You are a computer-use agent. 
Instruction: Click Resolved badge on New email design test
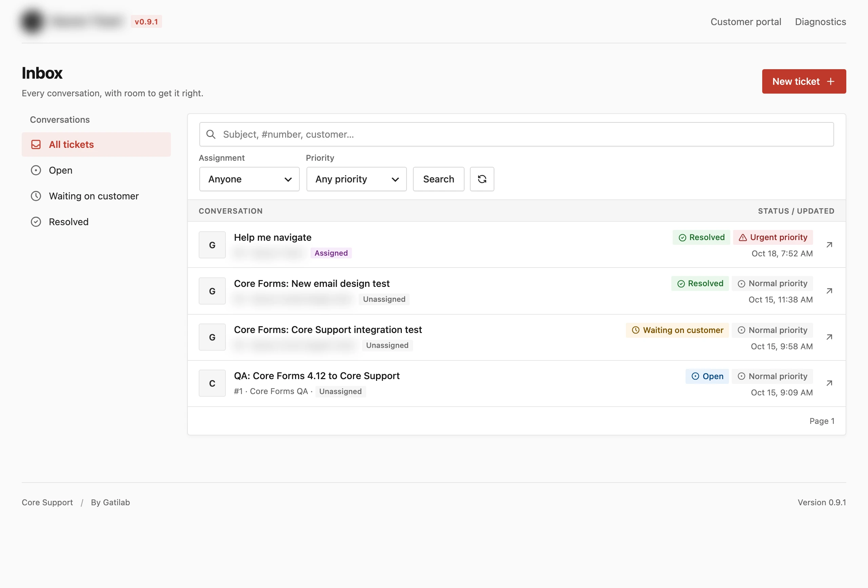click(x=700, y=283)
